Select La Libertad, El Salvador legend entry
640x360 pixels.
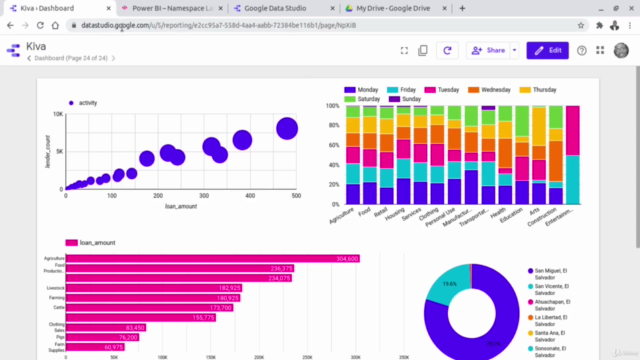point(547,320)
